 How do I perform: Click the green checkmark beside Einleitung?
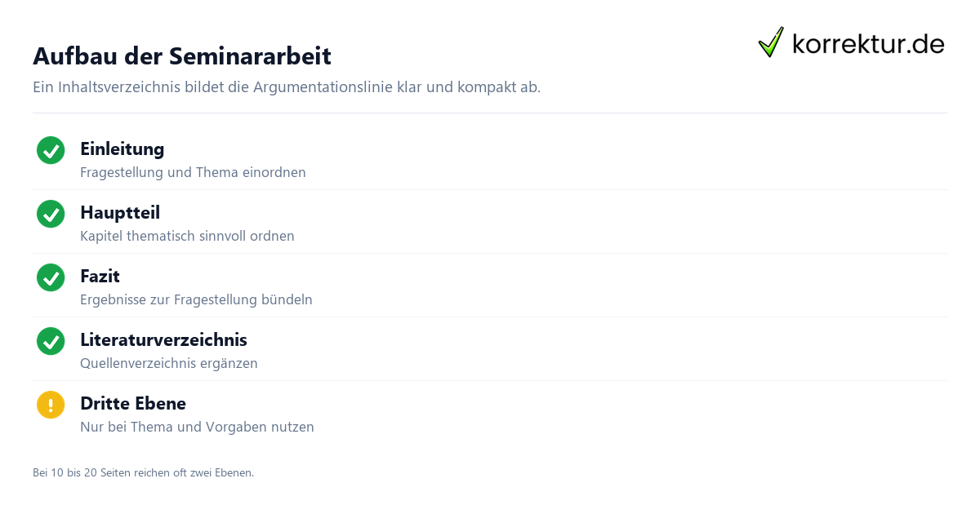point(51,150)
